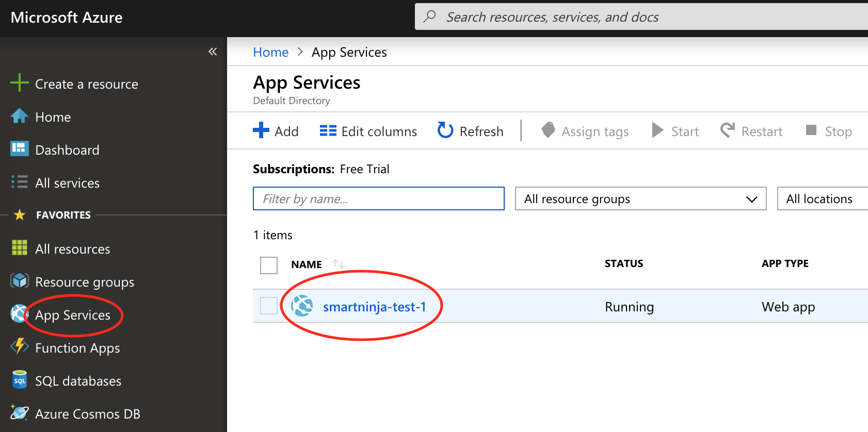The height and width of the screenshot is (432, 868).
Task: Click the SQL databases icon
Action: [x=20, y=380]
